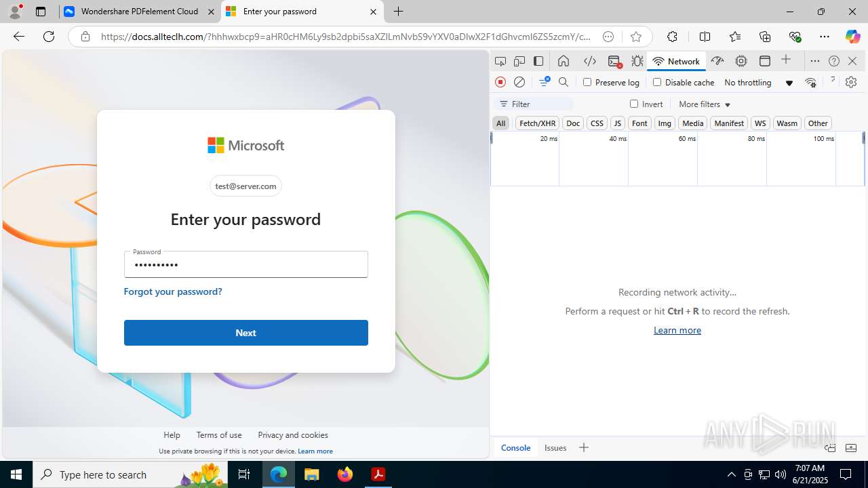Open browser Extensions puzzle icon

(x=672, y=37)
